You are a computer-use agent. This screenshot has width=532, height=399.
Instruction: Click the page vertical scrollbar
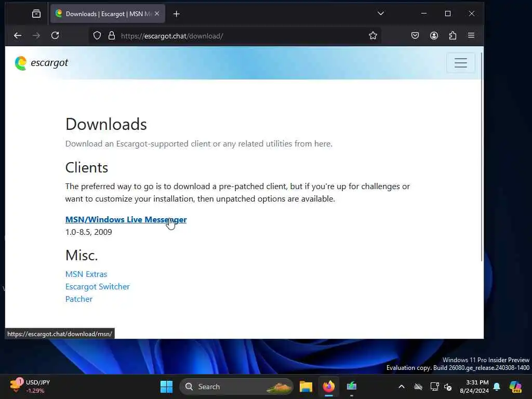tap(482, 156)
